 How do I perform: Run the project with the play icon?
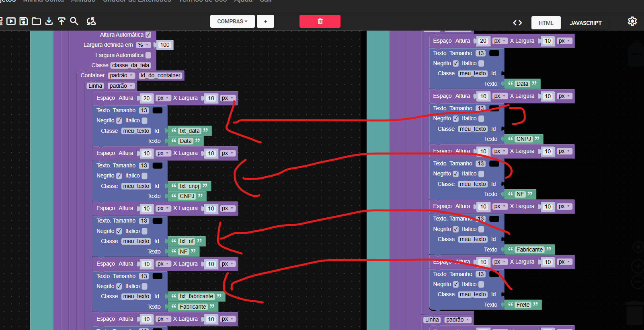pos(11,21)
